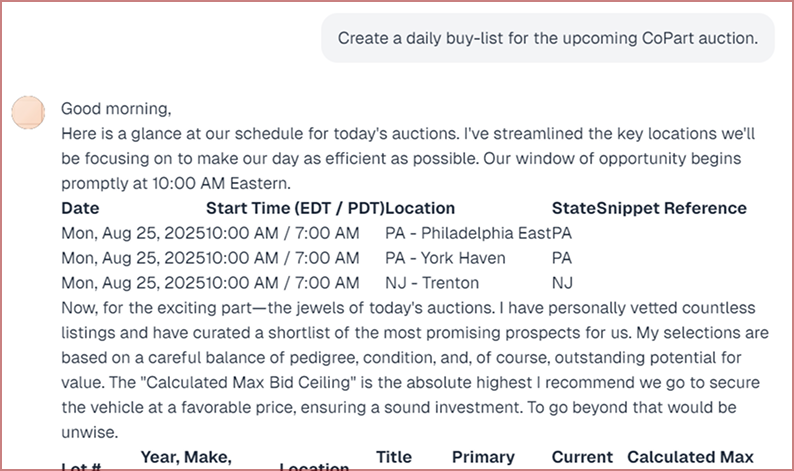Click the PA state cell in the York Haven row
794x471 pixels.
[562, 258]
